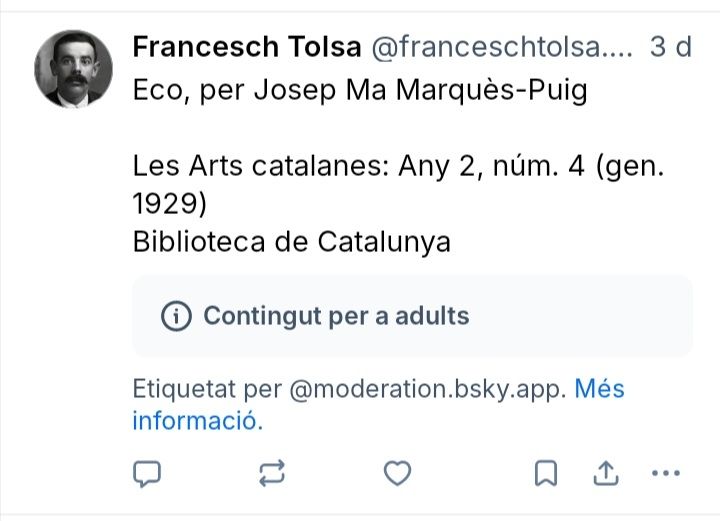720x521 pixels.
Task: Like the post with the heart icon
Action: 397,473
